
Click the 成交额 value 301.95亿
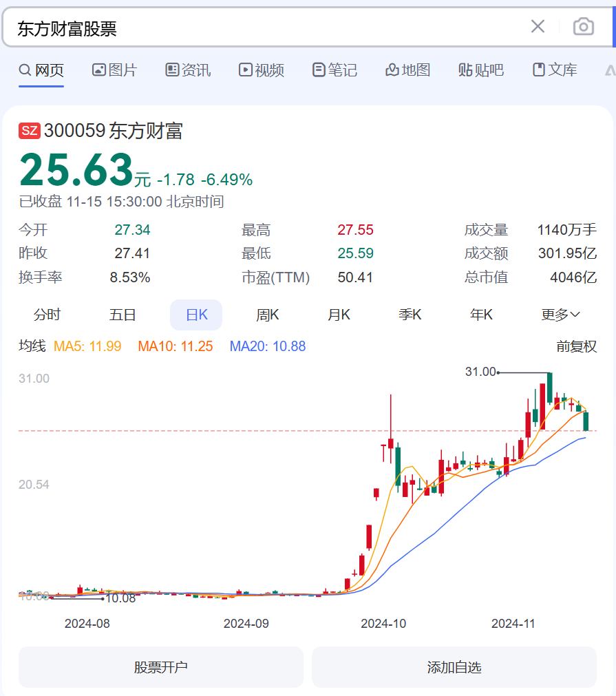pos(568,253)
